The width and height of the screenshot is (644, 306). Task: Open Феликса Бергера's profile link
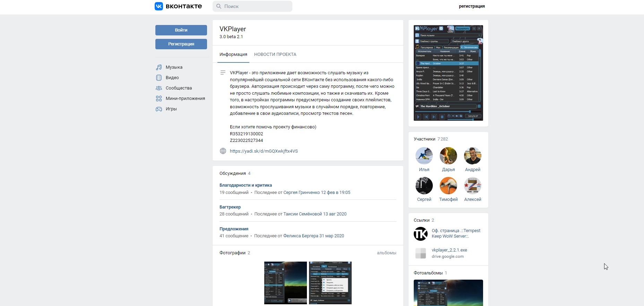pos(301,236)
